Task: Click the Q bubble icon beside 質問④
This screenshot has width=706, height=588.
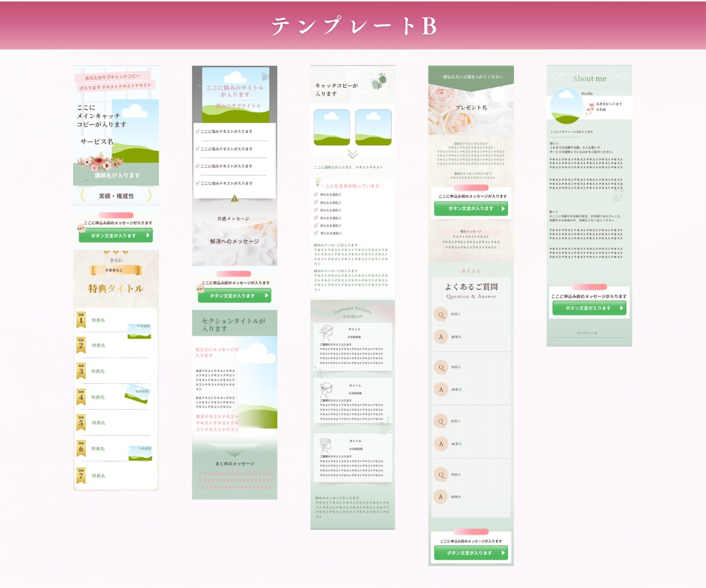Action: (441, 475)
